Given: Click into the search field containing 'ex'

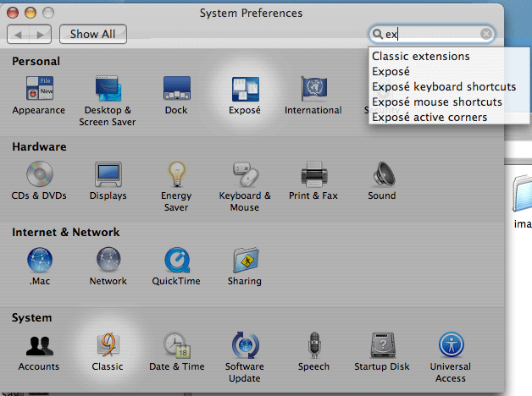Looking at the screenshot, I should (431, 34).
